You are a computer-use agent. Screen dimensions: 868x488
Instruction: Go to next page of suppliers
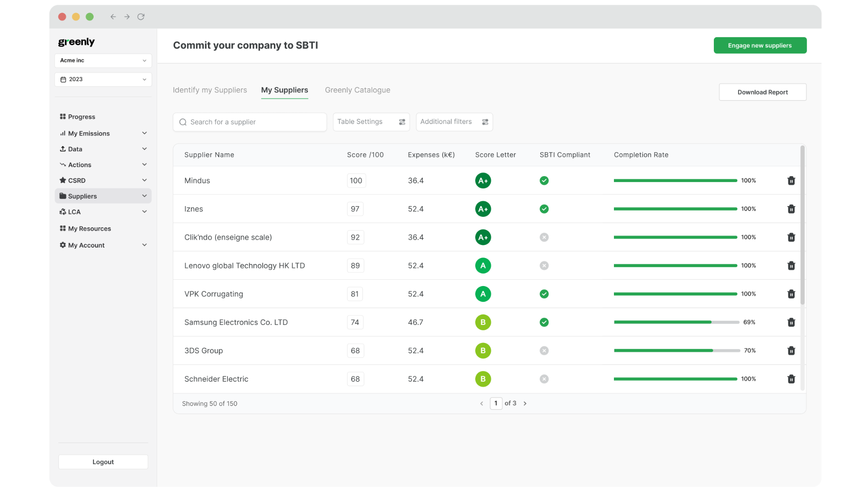[x=525, y=404]
